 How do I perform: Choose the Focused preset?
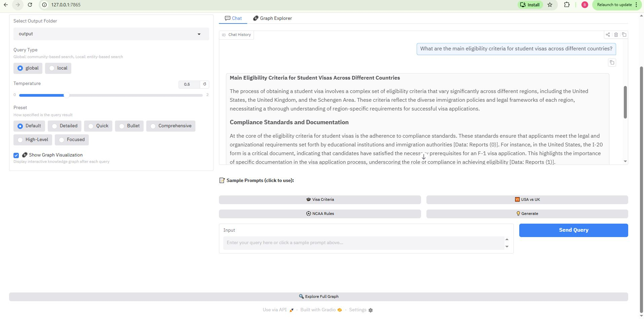pyautogui.click(x=72, y=140)
